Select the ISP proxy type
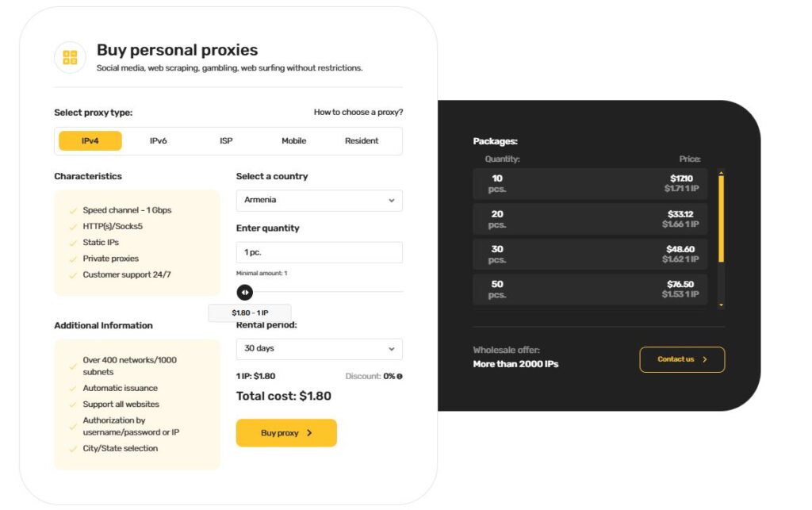The image size is (812, 510). point(226,141)
